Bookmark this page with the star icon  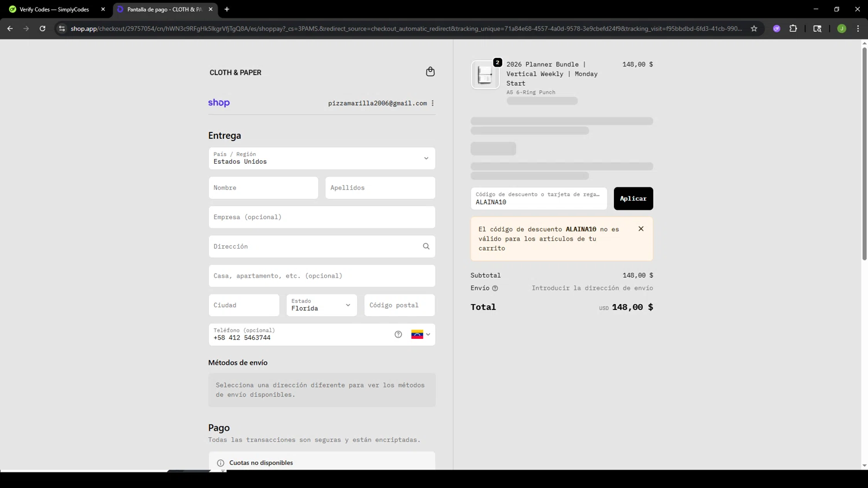pos(753,28)
